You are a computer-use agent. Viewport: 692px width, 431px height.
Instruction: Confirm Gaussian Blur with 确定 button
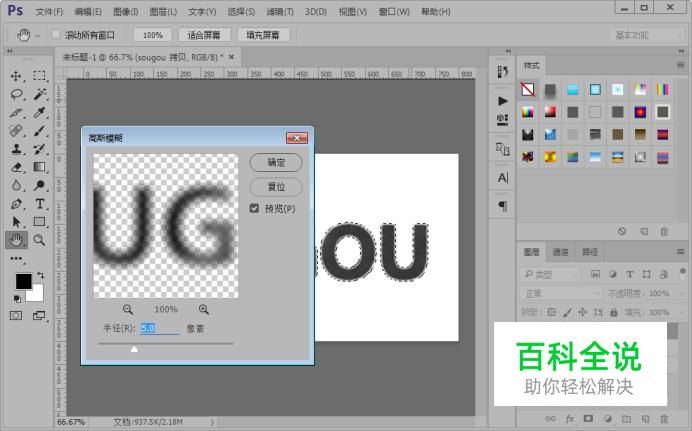[x=276, y=162]
